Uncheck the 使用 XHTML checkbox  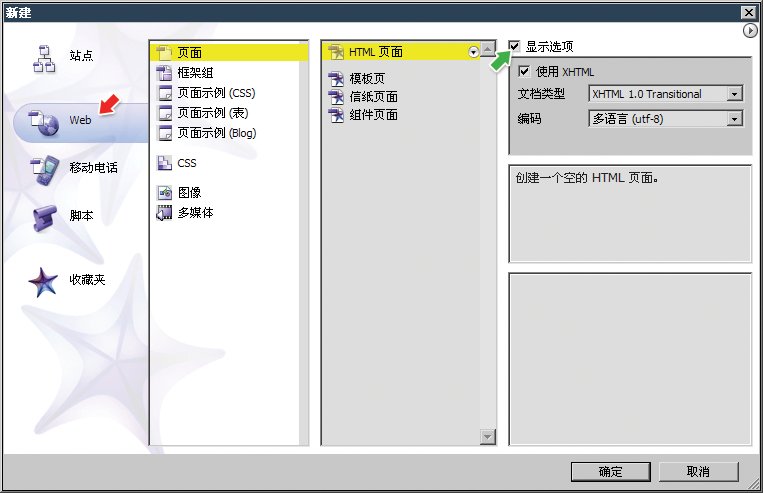[x=524, y=72]
